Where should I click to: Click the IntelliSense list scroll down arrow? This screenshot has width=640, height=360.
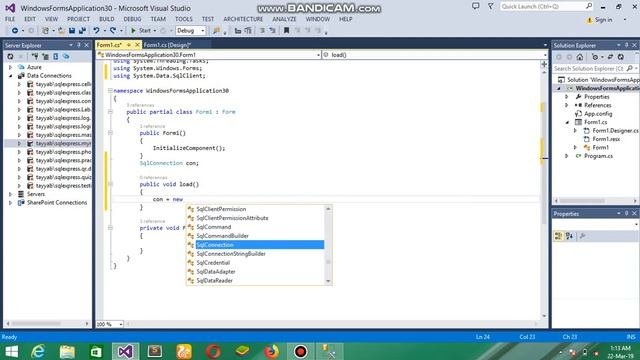point(328,281)
